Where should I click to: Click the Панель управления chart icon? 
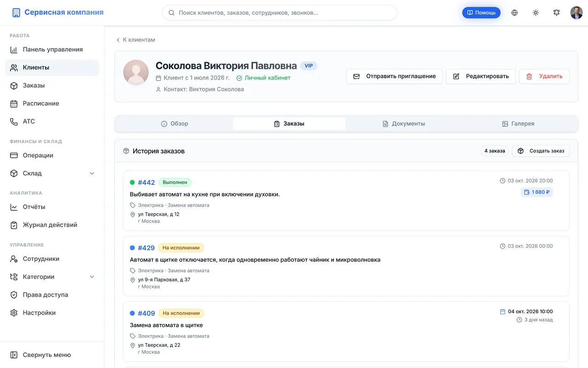pyautogui.click(x=14, y=50)
